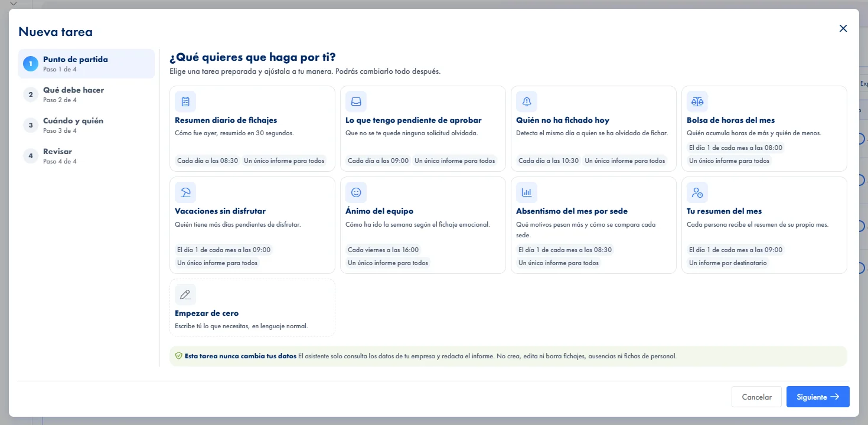868x425 pixels.
Task: Click the balance scale icon of Bolsa de horas del mes
Action: point(697,102)
